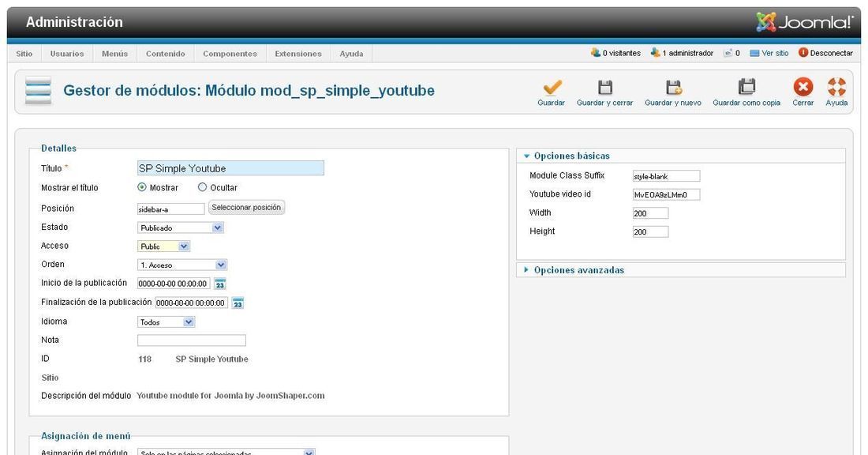Open the Usuarios menu
Viewport: 868px width, 455px height.
[67, 54]
